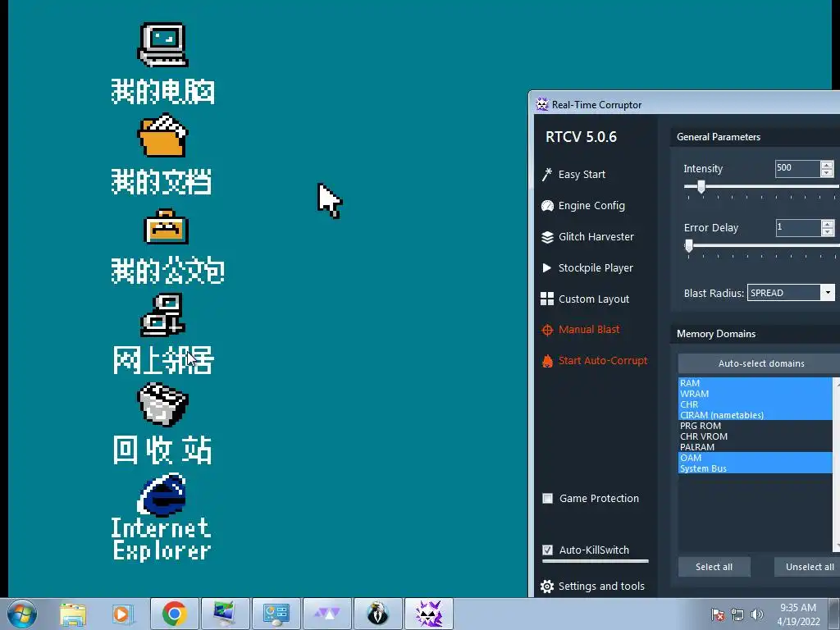Click the volume speaker tray icon
Viewport: 840px width, 630px height.
[x=757, y=614]
